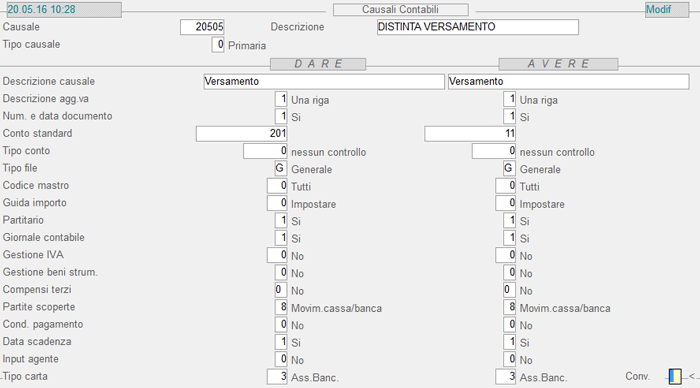Image resolution: width=700 pixels, height=388 pixels.
Task: Click DARE Gestione IVA field
Action: 277,255
